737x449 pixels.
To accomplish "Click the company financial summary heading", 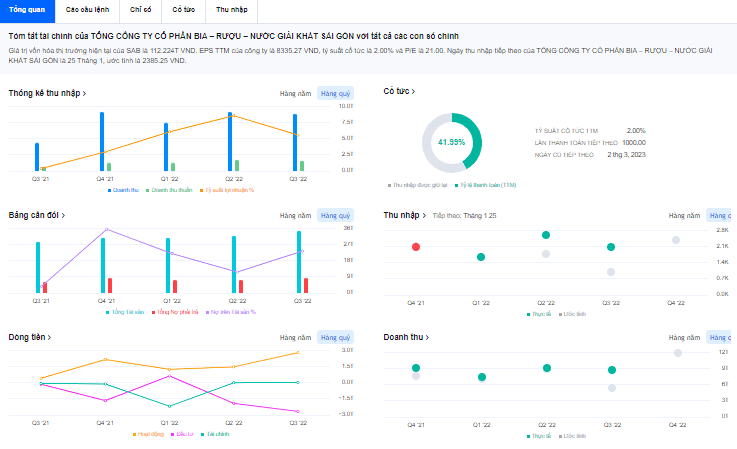I will point(234,36).
